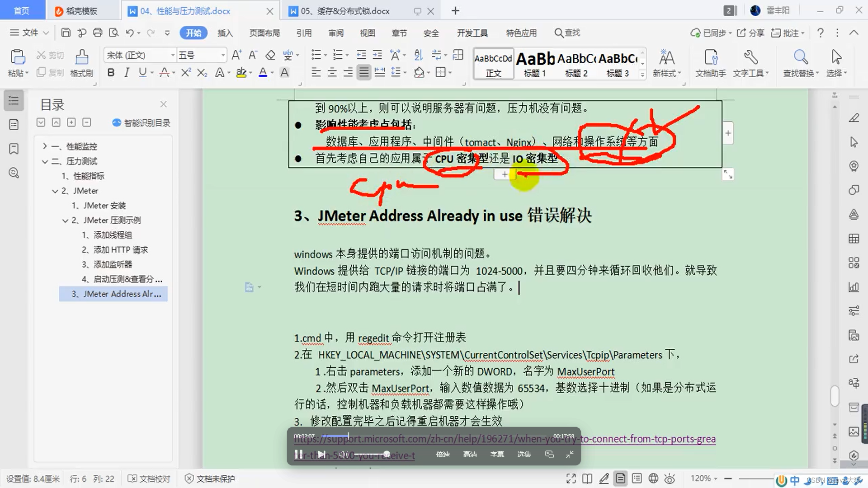Apply bold formatting to text
The width and height of the screenshot is (868, 488).
111,72
